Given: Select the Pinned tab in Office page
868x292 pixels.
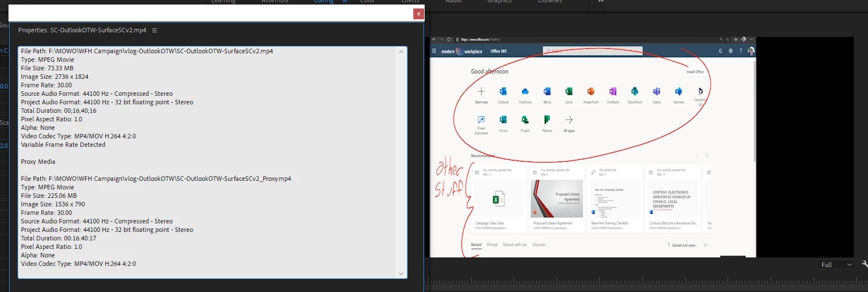Looking at the screenshot, I should click(x=492, y=245).
